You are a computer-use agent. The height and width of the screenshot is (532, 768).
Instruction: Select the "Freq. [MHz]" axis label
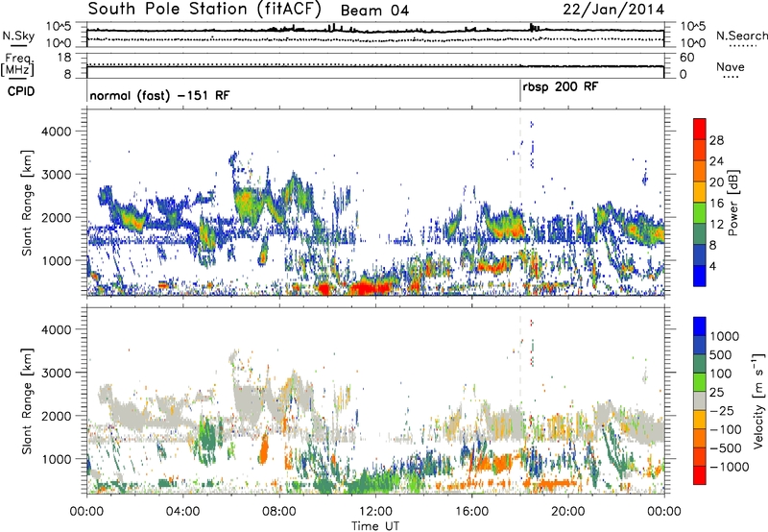tap(17, 65)
